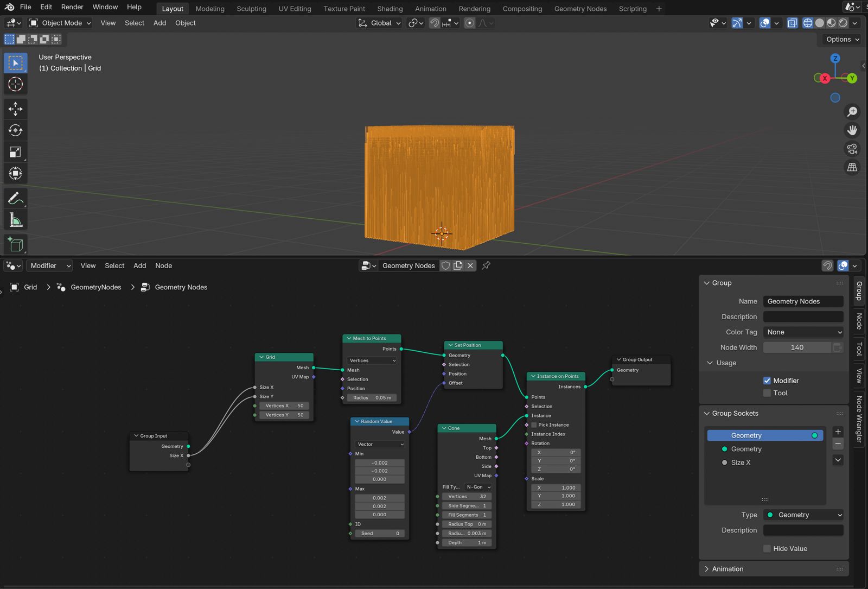Disable the Modifier usage checkbox
This screenshot has height=589, width=868.
(x=767, y=381)
